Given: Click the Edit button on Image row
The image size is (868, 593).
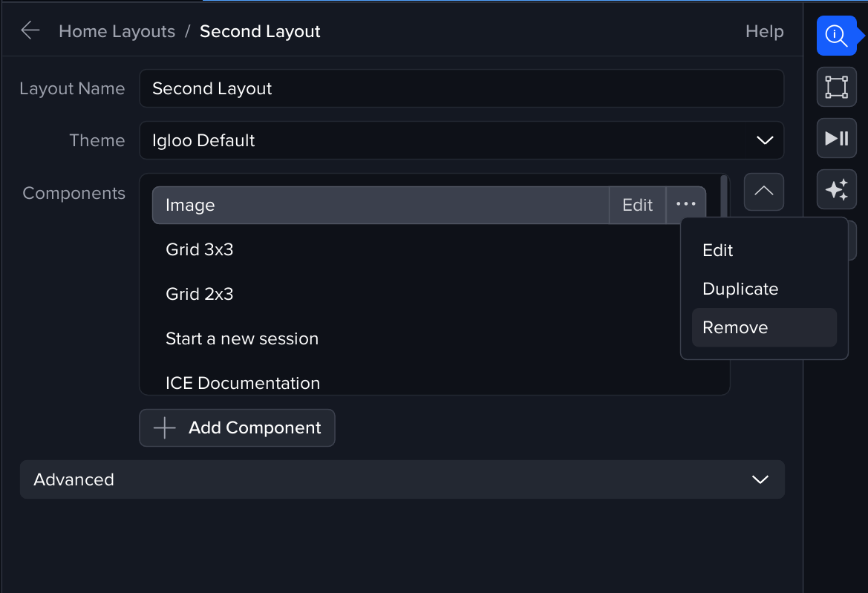Looking at the screenshot, I should tap(637, 205).
